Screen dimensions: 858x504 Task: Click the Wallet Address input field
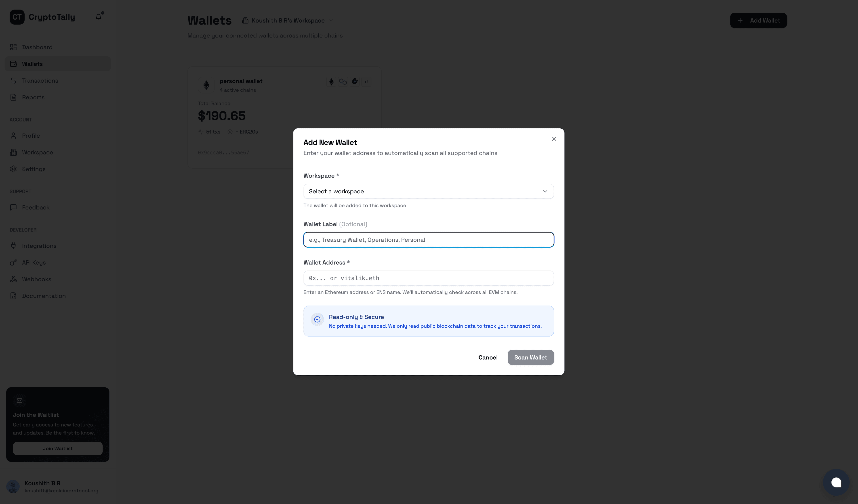pyautogui.click(x=428, y=278)
